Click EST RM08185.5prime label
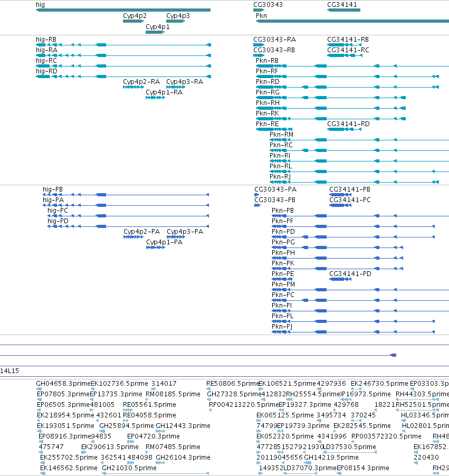Image resolution: width=449 pixels, height=476 pixels. [x=173, y=394]
